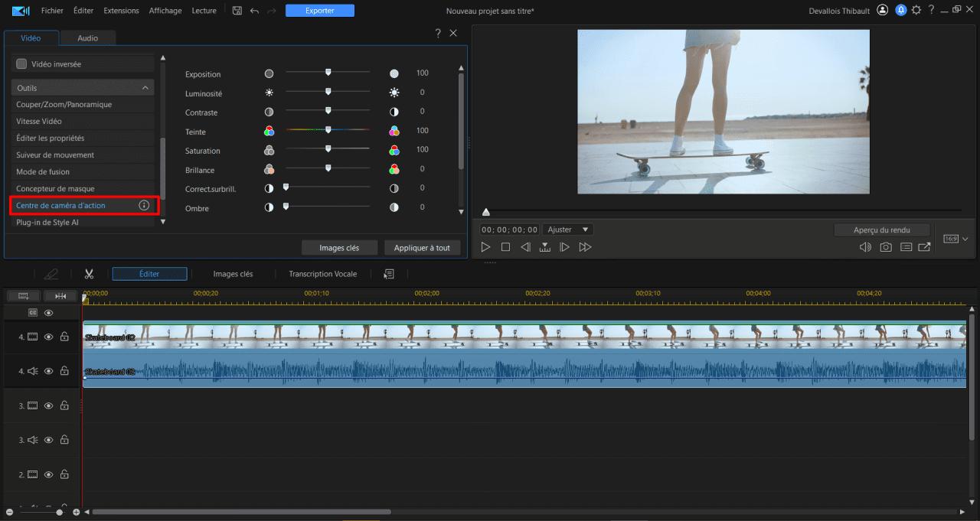Open the Ajuster zoom dropdown
The width and height of the screenshot is (980, 521).
(567, 229)
